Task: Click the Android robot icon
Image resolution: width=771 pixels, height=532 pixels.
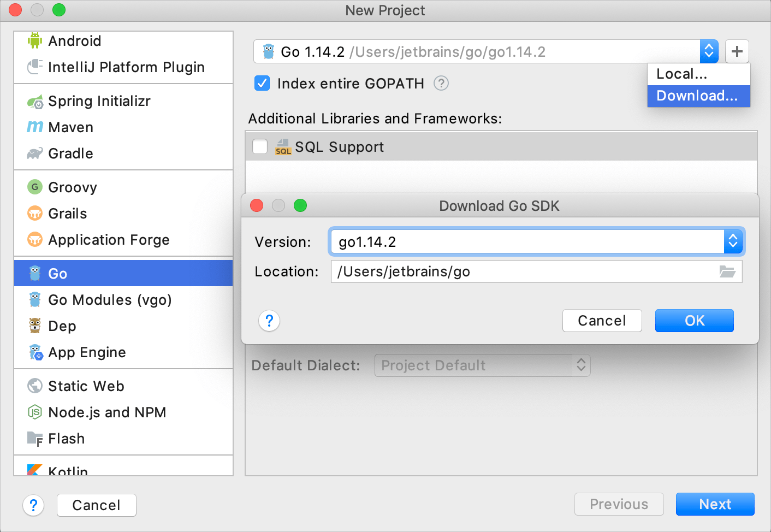Action: pos(35,40)
